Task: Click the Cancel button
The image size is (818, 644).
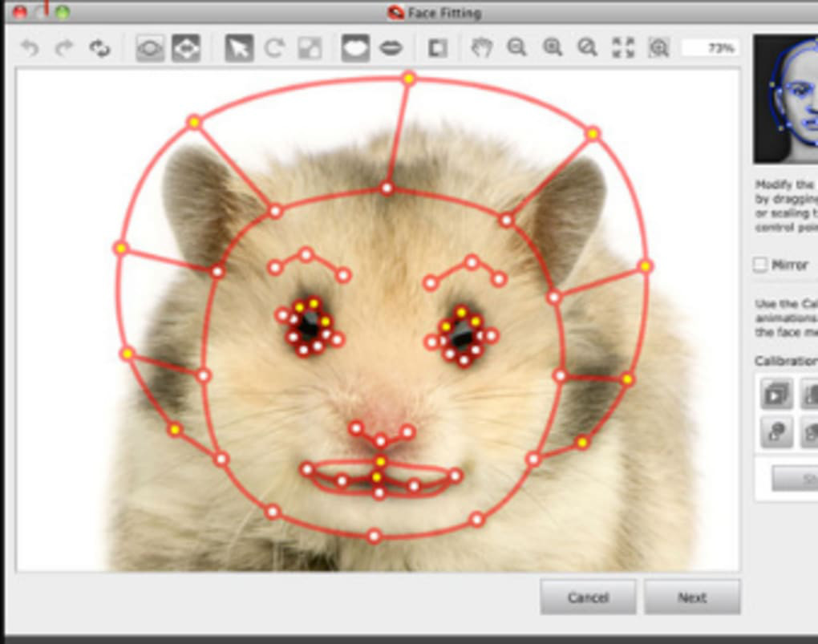Action: (588, 597)
